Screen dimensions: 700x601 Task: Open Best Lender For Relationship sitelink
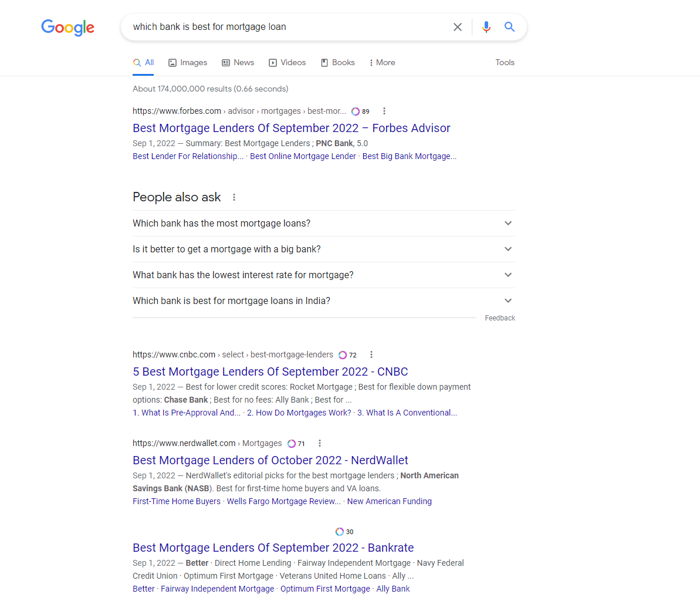tap(188, 156)
